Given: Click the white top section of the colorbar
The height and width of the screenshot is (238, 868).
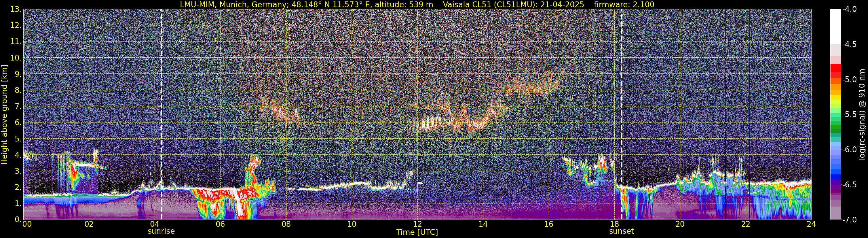Looking at the screenshot, I should pyautogui.click(x=835, y=26).
